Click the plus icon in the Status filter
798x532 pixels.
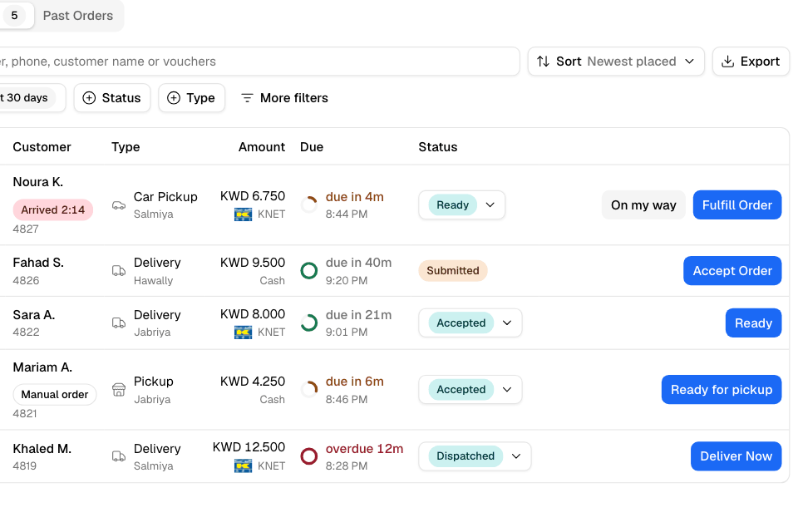pyautogui.click(x=89, y=98)
